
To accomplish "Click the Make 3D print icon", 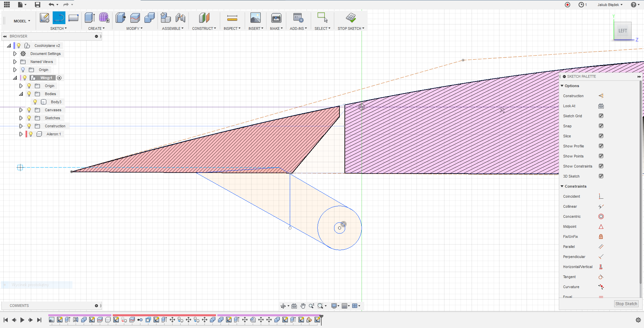I will 276,18.
